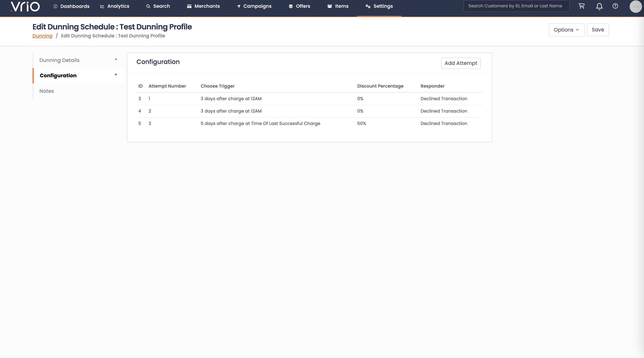The image size is (644, 358).
Task: Open the Offers menu
Action: click(299, 6)
